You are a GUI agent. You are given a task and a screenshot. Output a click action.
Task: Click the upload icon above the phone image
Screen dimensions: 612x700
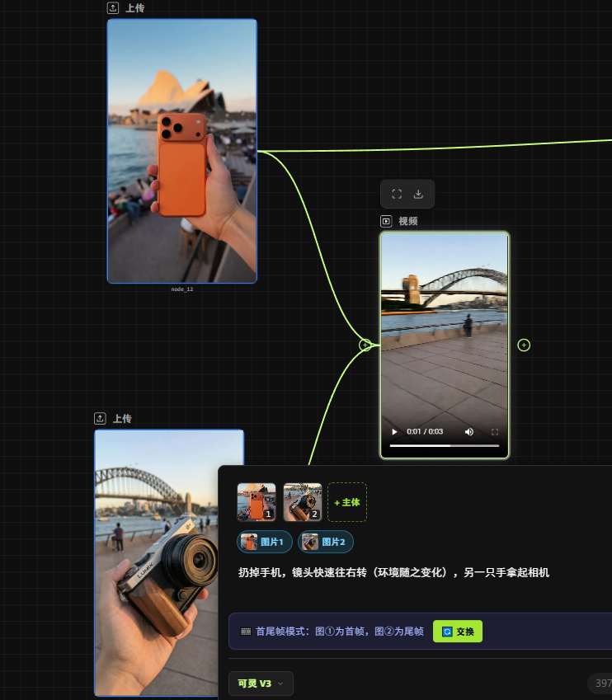click(x=113, y=8)
